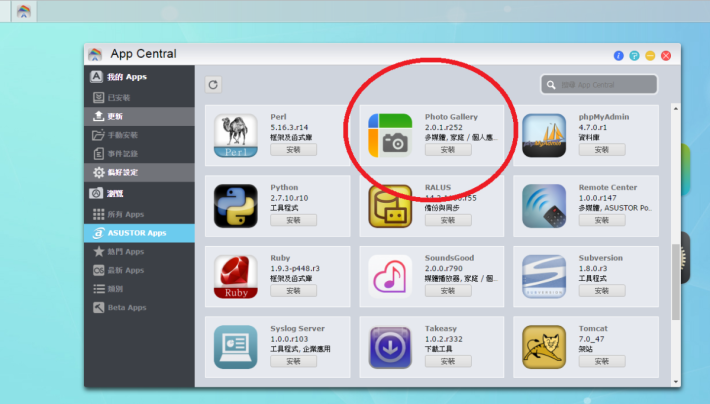Install Tomcat using its 安裝 button
Image resolution: width=710 pixels, height=404 pixels.
click(602, 361)
